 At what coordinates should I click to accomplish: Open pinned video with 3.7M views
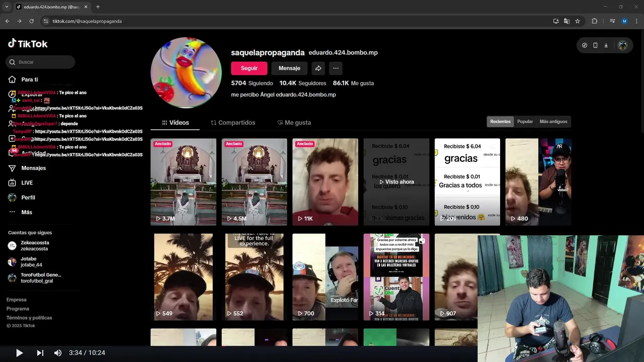tap(183, 182)
